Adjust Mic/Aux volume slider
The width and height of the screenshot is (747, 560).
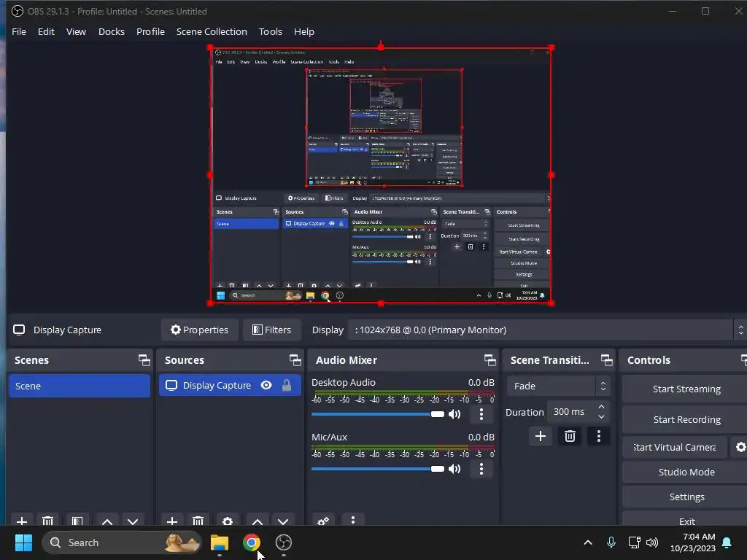click(378, 469)
